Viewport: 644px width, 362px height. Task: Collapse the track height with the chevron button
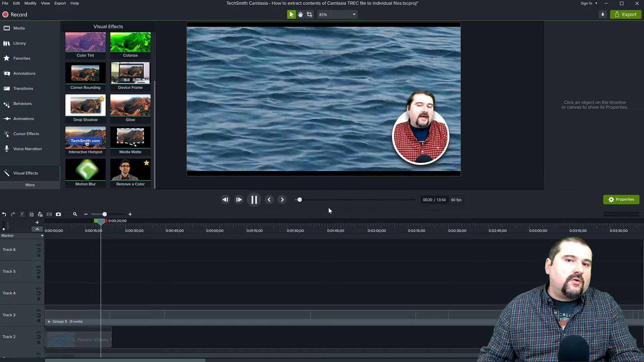[x=37, y=229]
